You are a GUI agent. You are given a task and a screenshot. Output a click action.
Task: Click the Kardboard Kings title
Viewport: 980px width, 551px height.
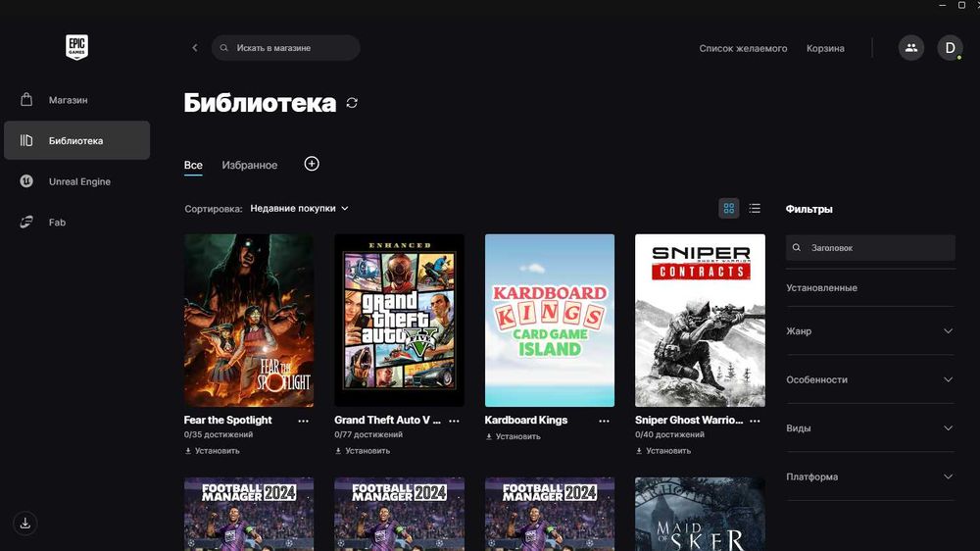pos(525,421)
